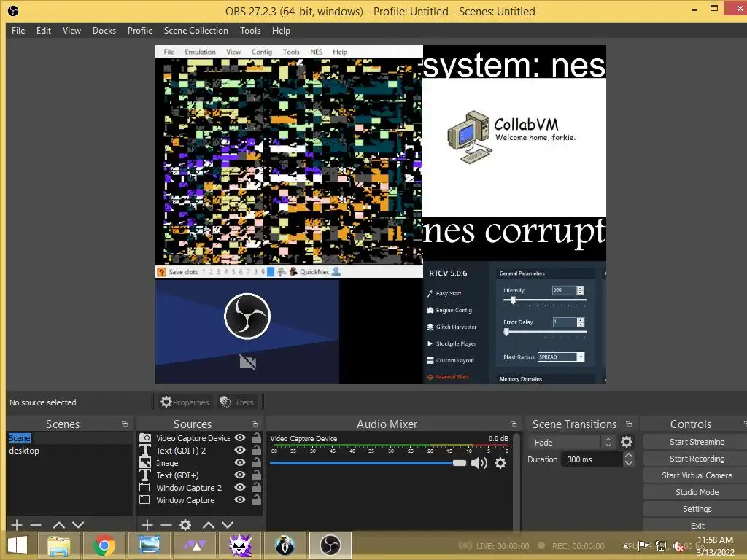Undock the Sources panel
The height and width of the screenshot is (560, 747).
point(255,424)
